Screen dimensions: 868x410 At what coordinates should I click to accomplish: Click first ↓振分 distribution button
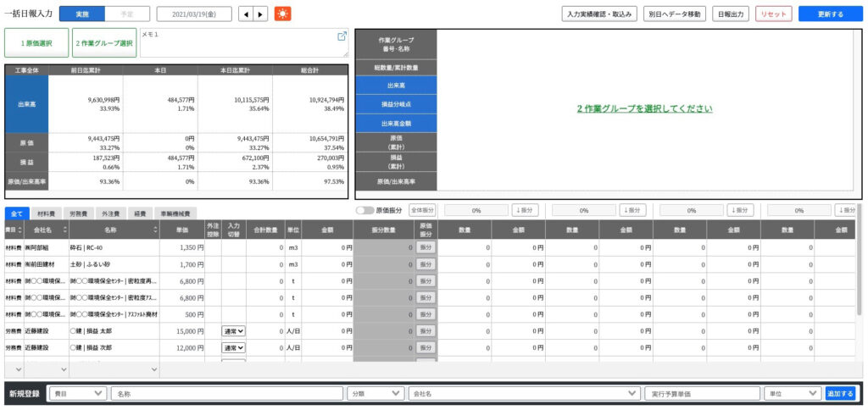coord(526,210)
